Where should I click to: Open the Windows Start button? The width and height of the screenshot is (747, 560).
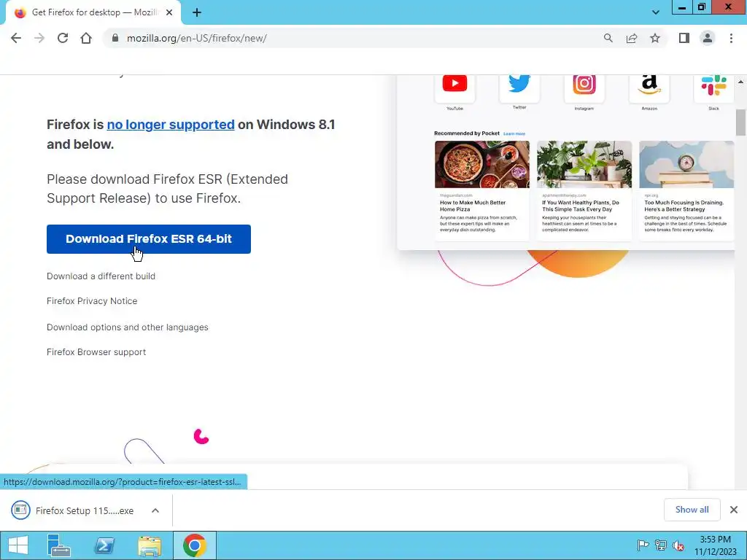pos(18,545)
